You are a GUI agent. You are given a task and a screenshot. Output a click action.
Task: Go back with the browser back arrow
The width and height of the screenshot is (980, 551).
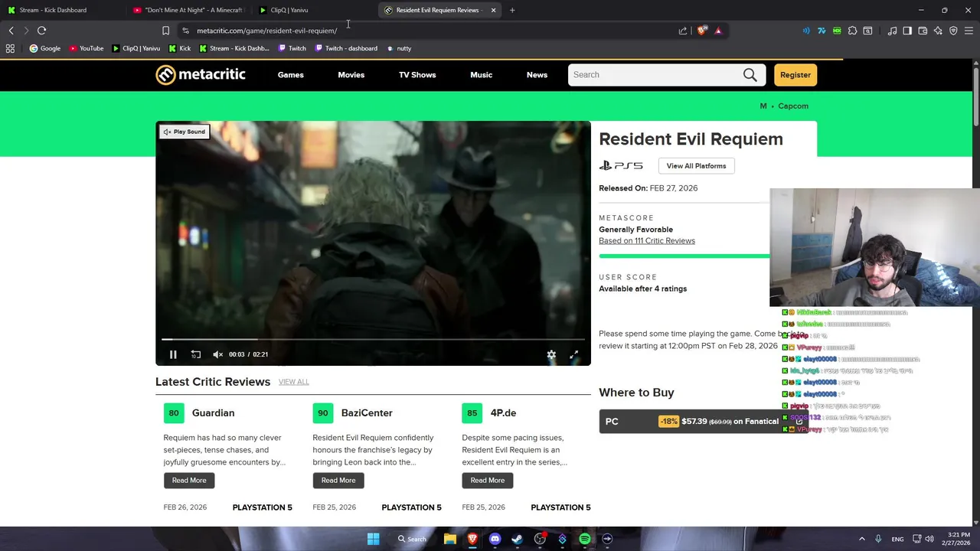(11, 31)
